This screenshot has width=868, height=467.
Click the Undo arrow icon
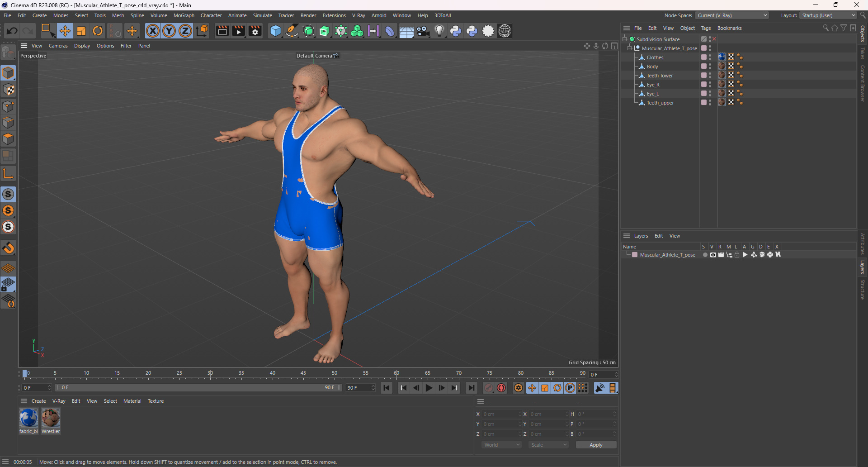point(12,31)
